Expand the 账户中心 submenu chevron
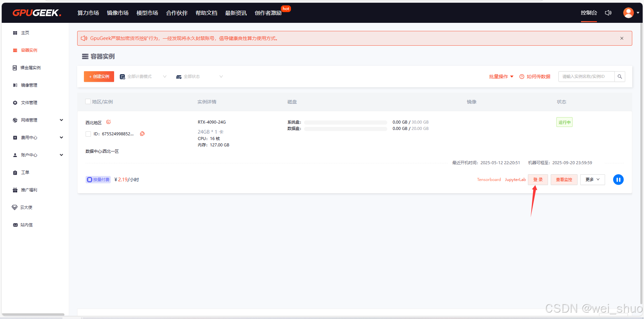 point(61,155)
